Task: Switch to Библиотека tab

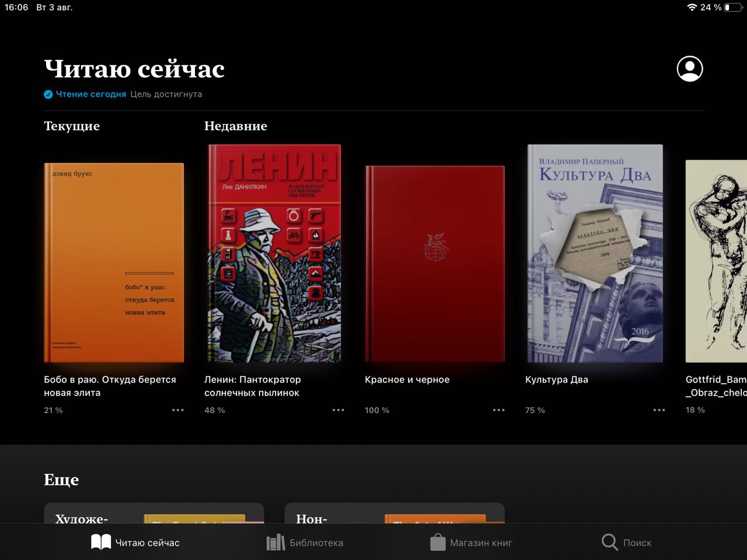Action: [305, 542]
